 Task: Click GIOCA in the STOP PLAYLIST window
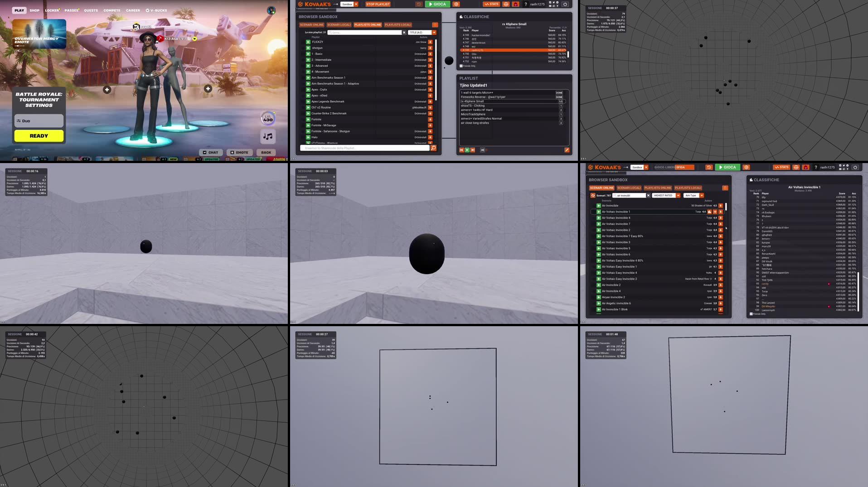point(437,4)
